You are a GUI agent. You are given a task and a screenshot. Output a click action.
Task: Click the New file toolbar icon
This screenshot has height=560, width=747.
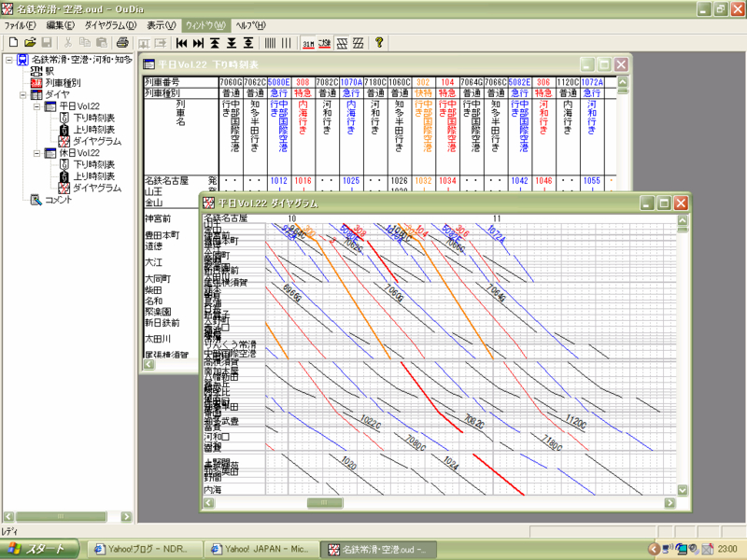pyautogui.click(x=13, y=43)
